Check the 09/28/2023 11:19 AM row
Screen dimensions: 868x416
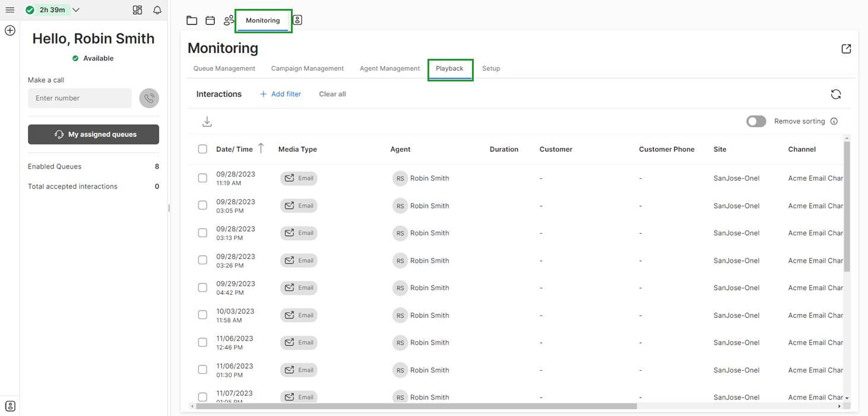pyautogui.click(x=202, y=178)
